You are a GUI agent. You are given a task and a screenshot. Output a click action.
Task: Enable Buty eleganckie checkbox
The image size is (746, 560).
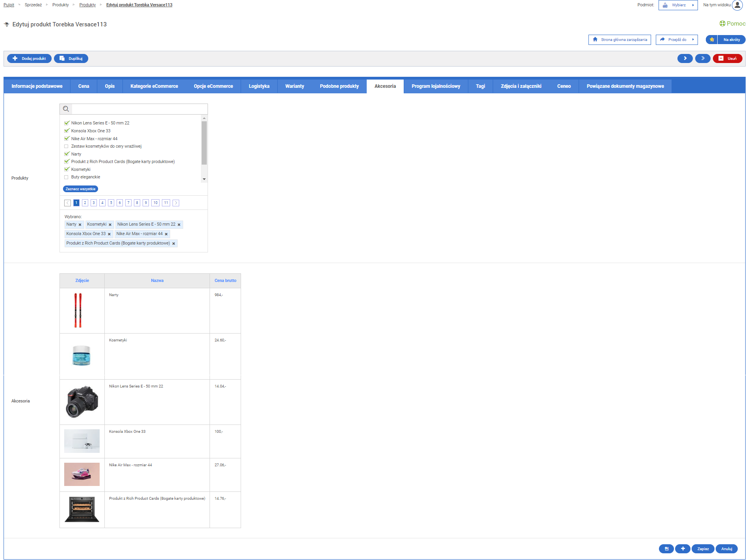pos(66,177)
